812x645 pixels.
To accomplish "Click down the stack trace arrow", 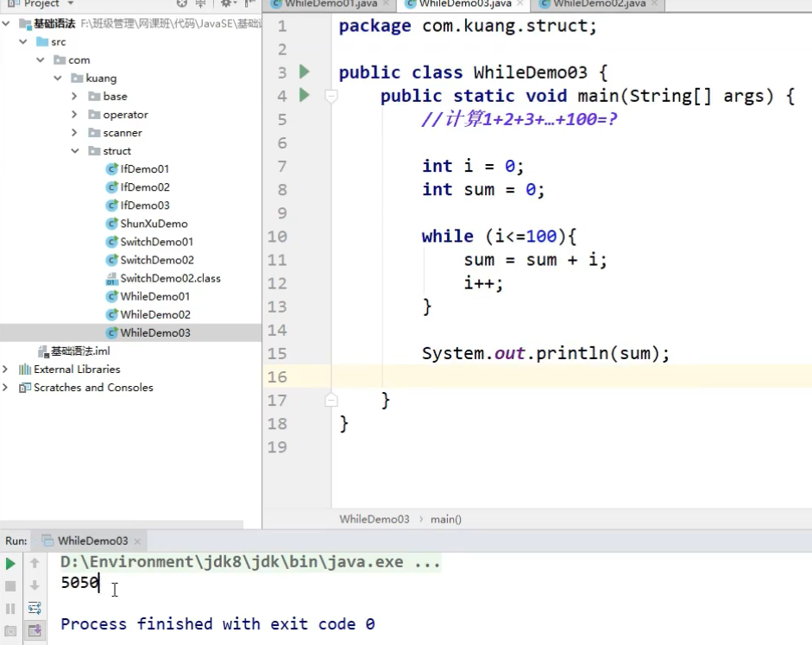I will click(35, 585).
